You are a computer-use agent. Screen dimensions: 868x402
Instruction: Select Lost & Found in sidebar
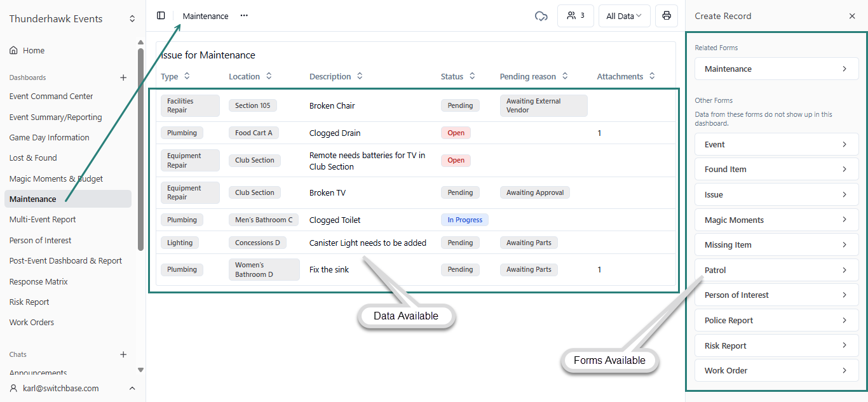[33, 157]
